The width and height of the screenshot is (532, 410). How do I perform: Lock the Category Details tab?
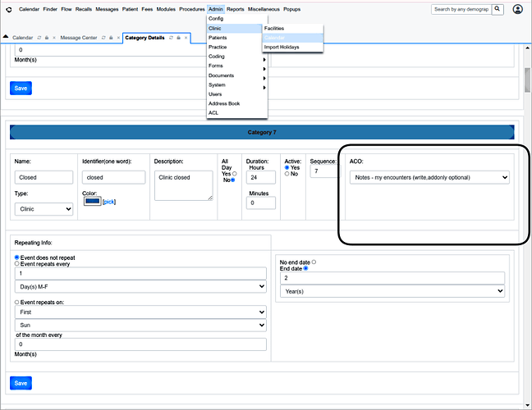[178, 38]
